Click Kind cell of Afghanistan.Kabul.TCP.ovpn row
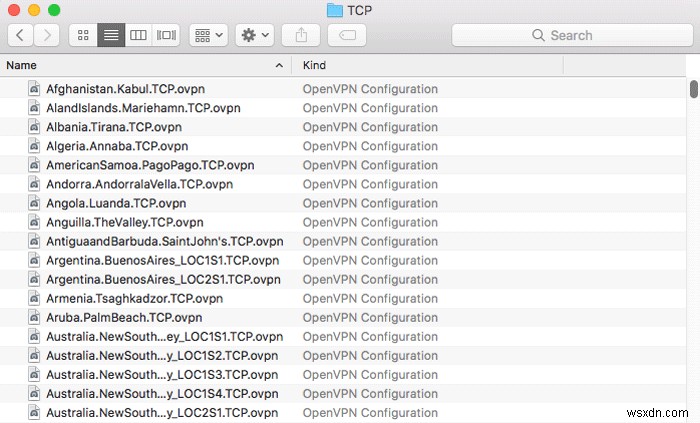700x423 pixels. [370, 89]
